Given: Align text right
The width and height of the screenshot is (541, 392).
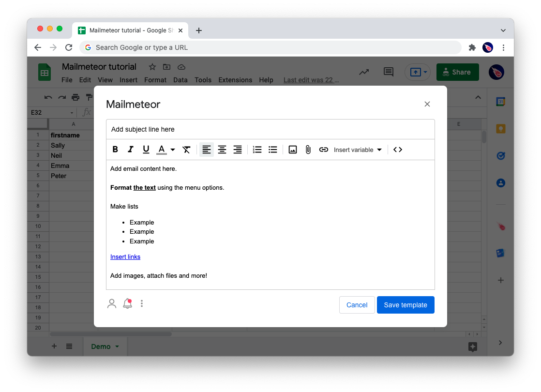Looking at the screenshot, I should click(x=238, y=150).
